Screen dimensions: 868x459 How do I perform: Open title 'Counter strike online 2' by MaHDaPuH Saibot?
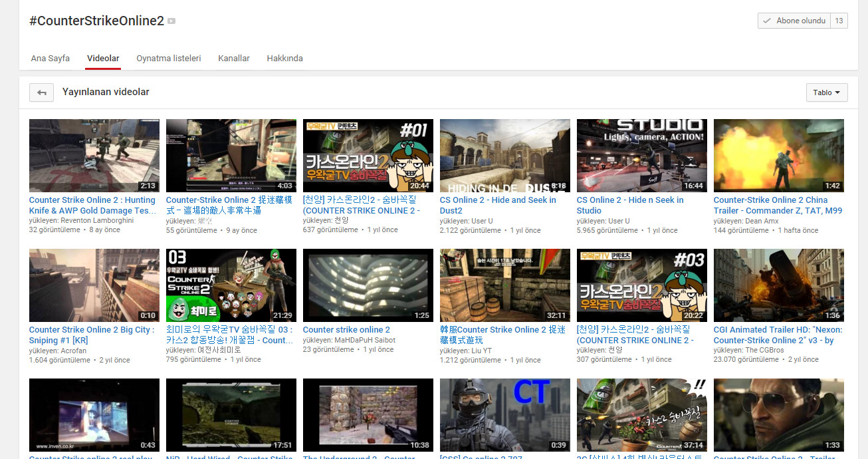[x=346, y=329]
